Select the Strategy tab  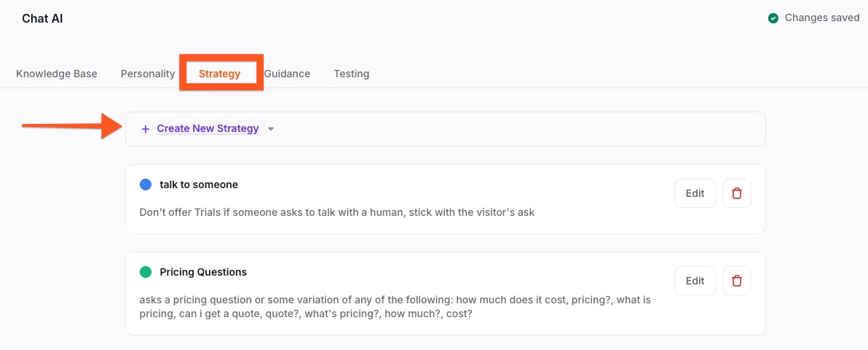(220, 74)
